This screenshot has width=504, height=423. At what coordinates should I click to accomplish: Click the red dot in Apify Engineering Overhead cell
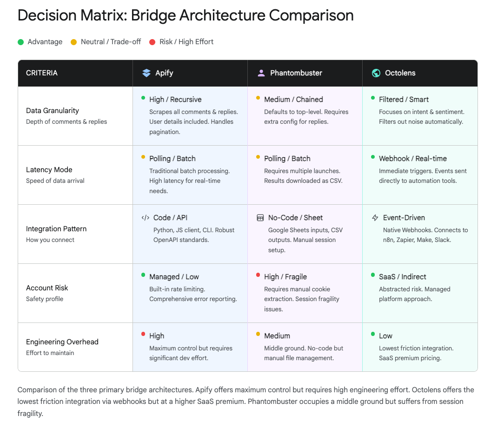[143, 334]
